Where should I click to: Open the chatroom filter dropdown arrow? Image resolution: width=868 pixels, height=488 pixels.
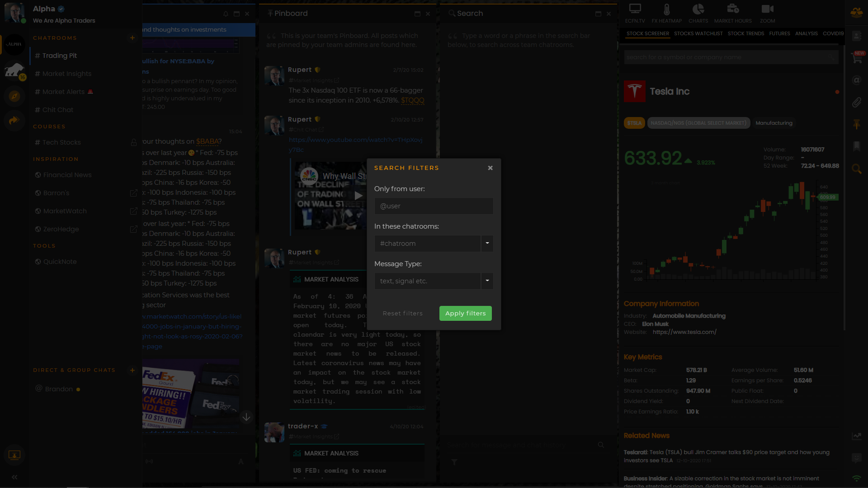487,244
